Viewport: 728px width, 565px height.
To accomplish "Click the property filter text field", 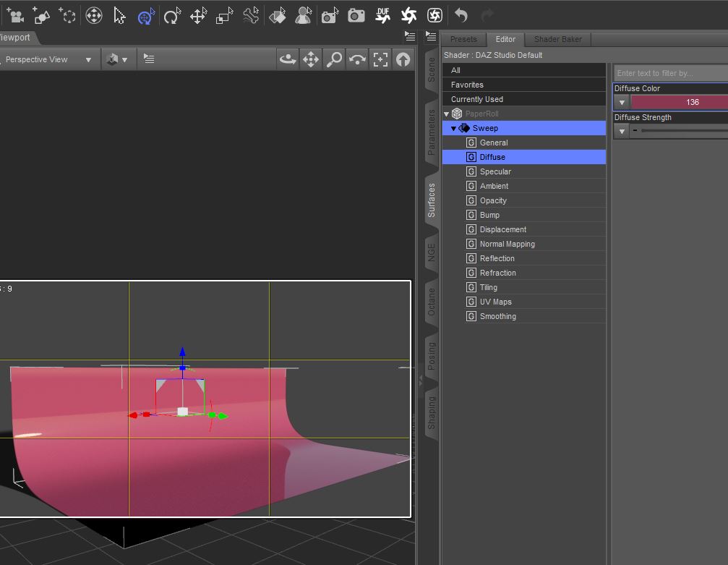I will (x=670, y=73).
